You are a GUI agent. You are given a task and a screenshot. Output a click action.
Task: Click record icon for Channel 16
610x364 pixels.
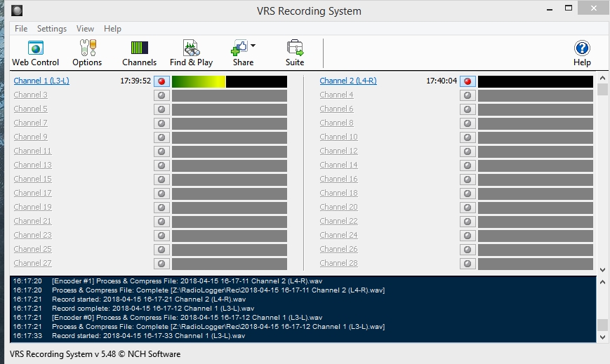click(468, 180)
